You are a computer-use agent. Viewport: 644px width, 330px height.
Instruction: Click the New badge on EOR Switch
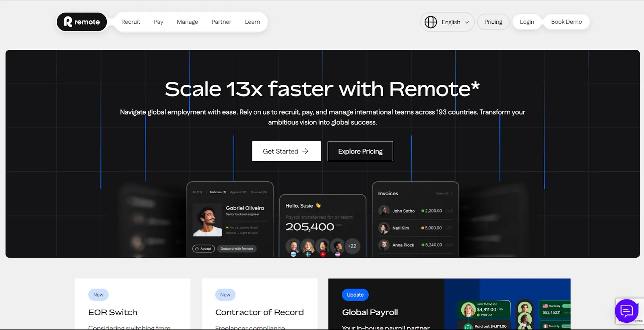coord(99,295)
